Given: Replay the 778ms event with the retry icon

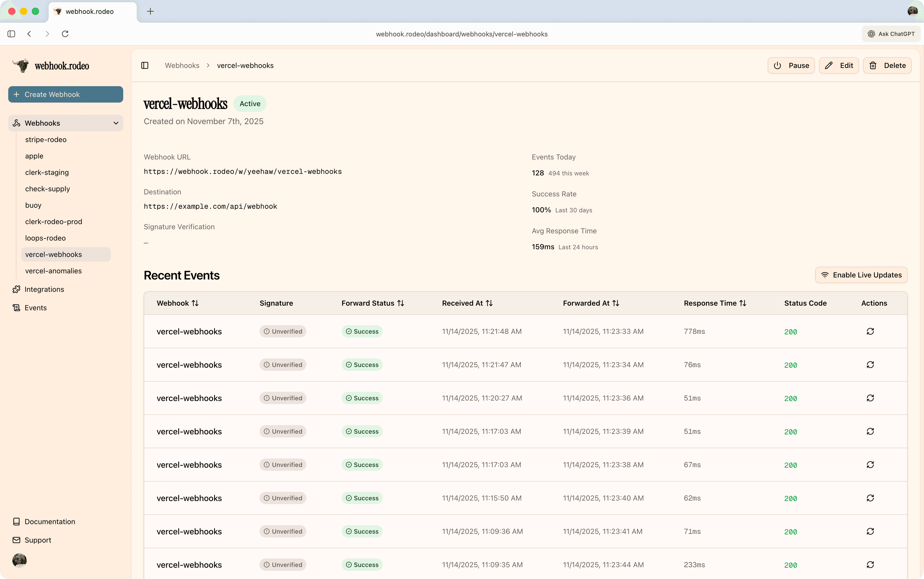Looking at the screenshot, I should click(870, 331).
